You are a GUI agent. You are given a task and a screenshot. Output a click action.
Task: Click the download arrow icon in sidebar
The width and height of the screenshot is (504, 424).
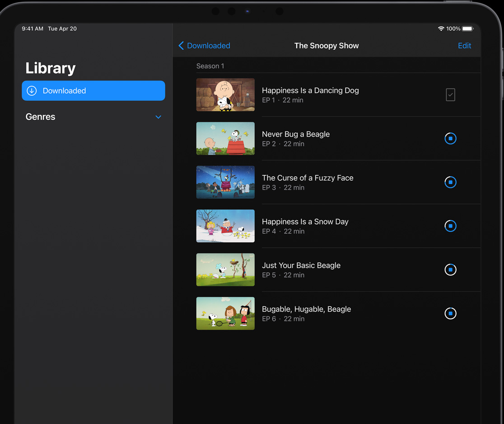pyautogui.click(x=32, y=91)
